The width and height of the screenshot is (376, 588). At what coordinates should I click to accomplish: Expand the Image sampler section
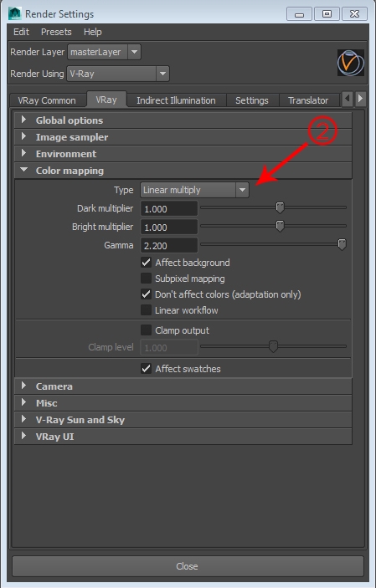point(183,137)
